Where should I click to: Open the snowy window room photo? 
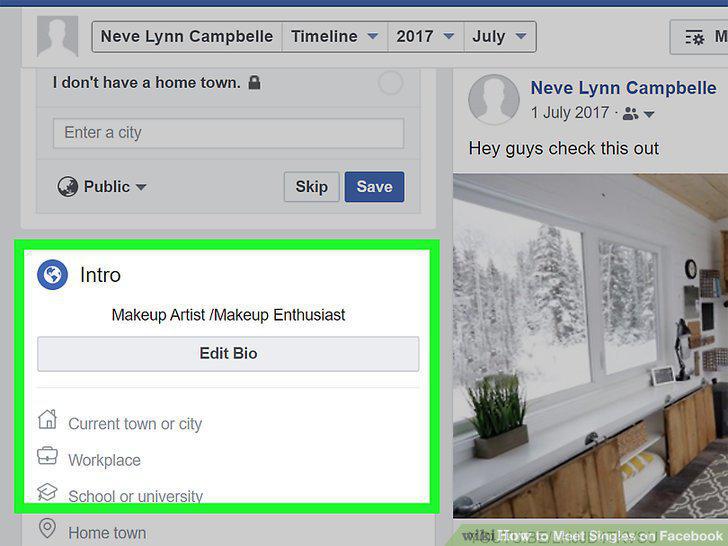pyautogui.click(x=591, y=346)
